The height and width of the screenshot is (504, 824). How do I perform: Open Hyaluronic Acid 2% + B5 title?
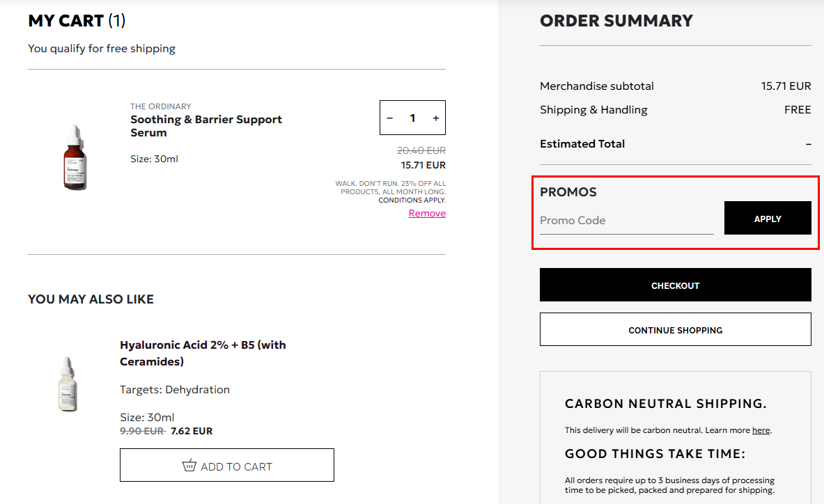point(203,353)
